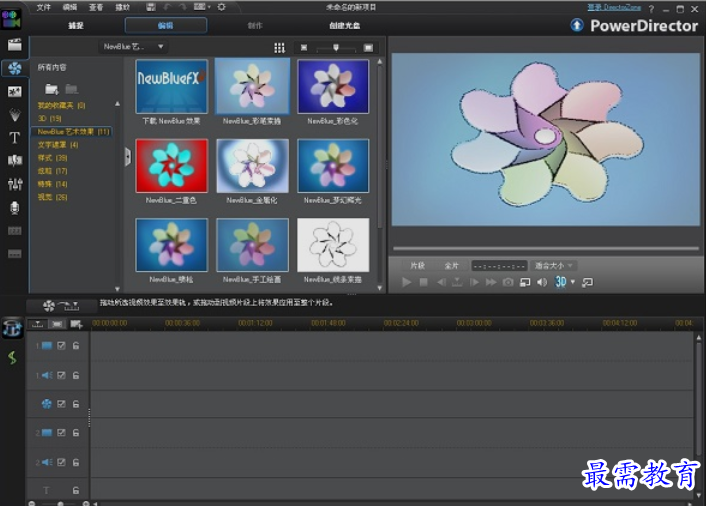Open the Particle Room icon

pyautogui.click(x=14, y=115)
